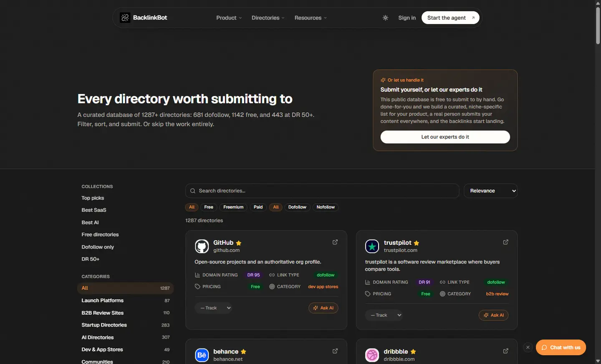Click the behance Bē logo
601x364 pixels.
(202, 355)
